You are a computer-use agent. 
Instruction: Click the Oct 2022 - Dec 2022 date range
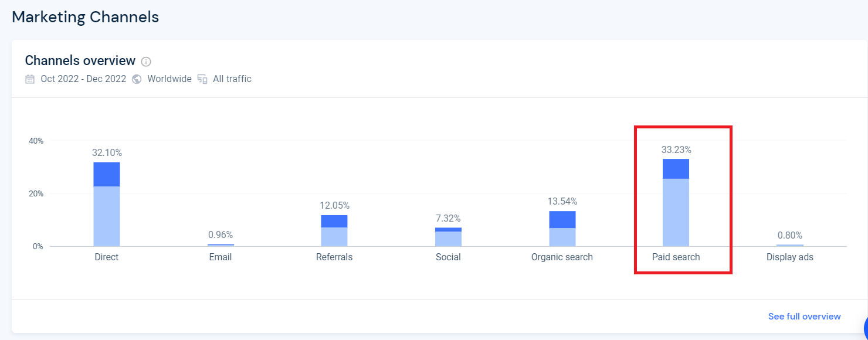(83, 79)
